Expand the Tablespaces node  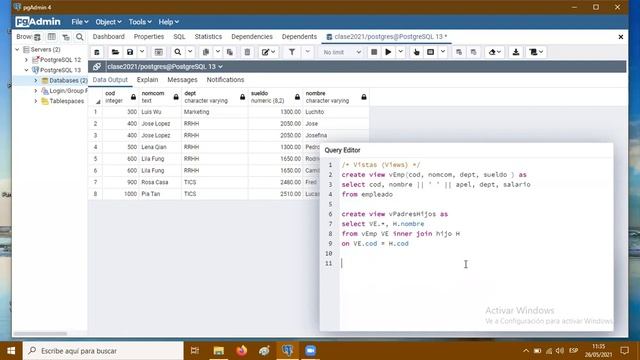click(36, 101)
